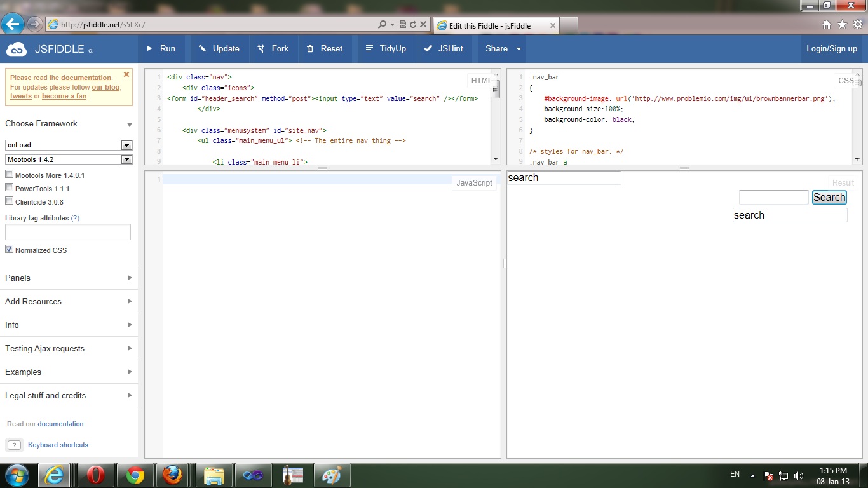This screenshot has height=488, width=868.
Task: Click the JSFiddle cloud logo icon
Action: pyautogui.click(x=16, y=49)
